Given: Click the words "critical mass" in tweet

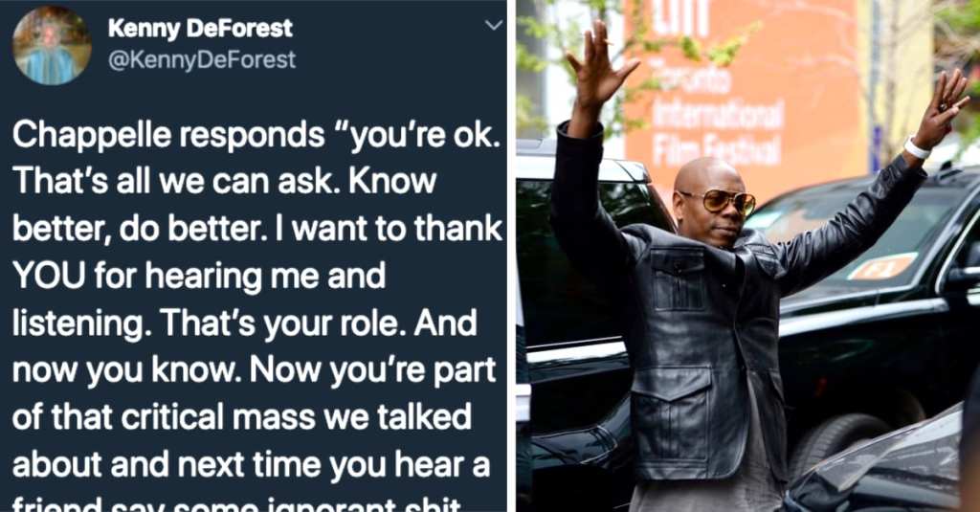Looking at the screenshot, I should click(x=217, y=417).
